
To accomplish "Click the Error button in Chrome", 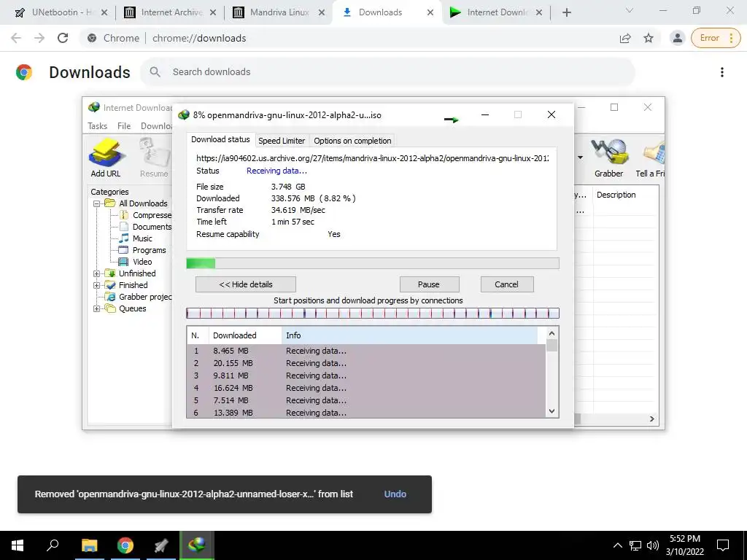I will (x=716, y=38).
